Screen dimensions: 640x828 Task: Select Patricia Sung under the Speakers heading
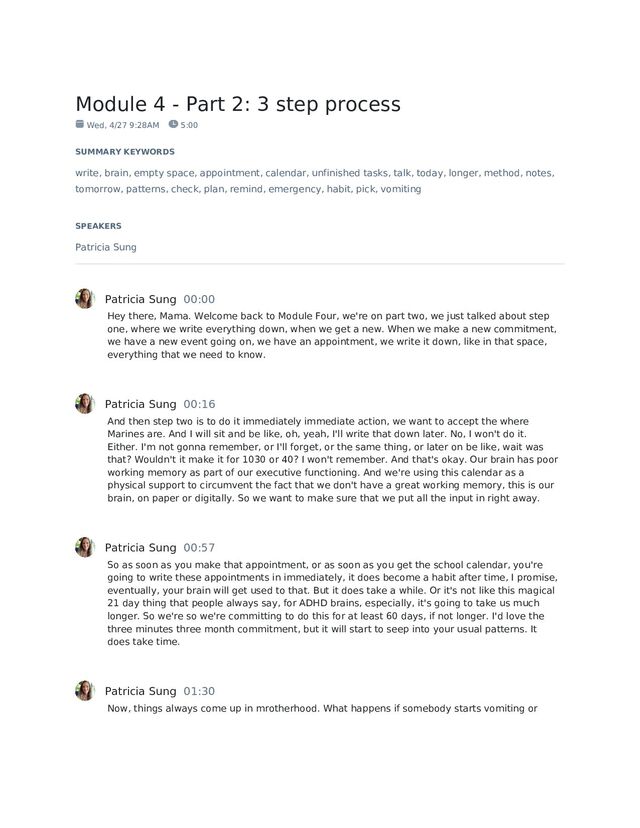pyautogui.click(x=106, y=247)
